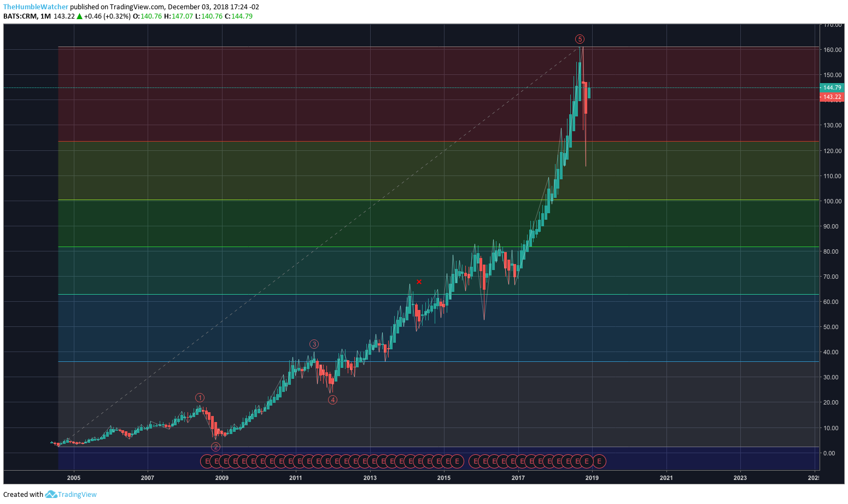Click the TradingView link in the footer
848x504 pixels.
point(77,494)
